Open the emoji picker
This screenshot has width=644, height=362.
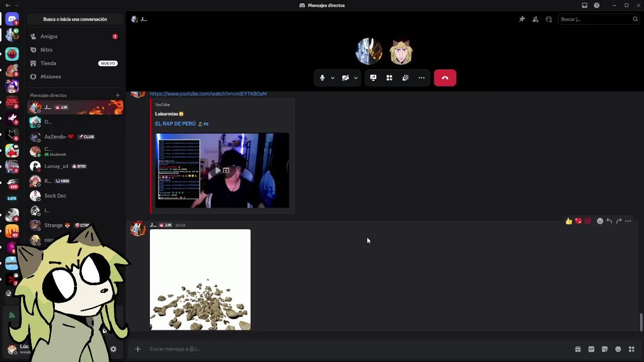618,349
